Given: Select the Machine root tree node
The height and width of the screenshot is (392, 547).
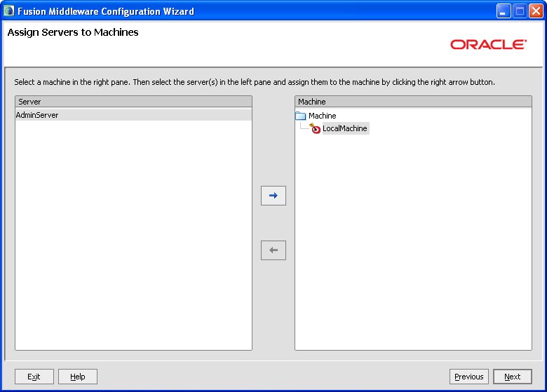Looking at the screenshot, I should [322, 116].
